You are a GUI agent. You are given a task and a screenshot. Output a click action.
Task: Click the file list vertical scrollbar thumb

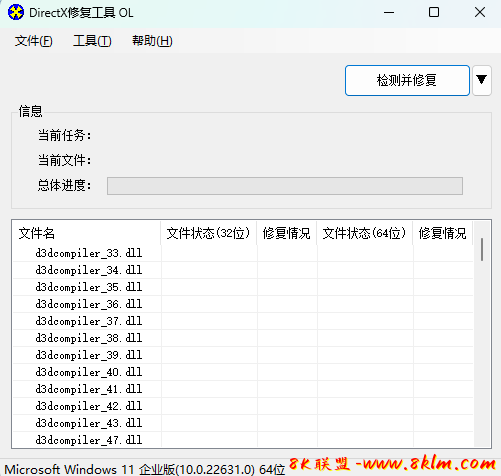(482, 249)
